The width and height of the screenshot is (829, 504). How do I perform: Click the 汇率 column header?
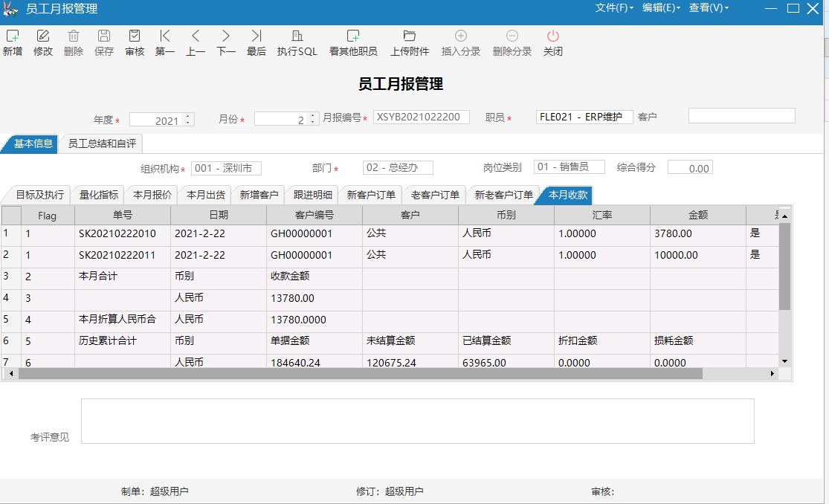point(602,216)
